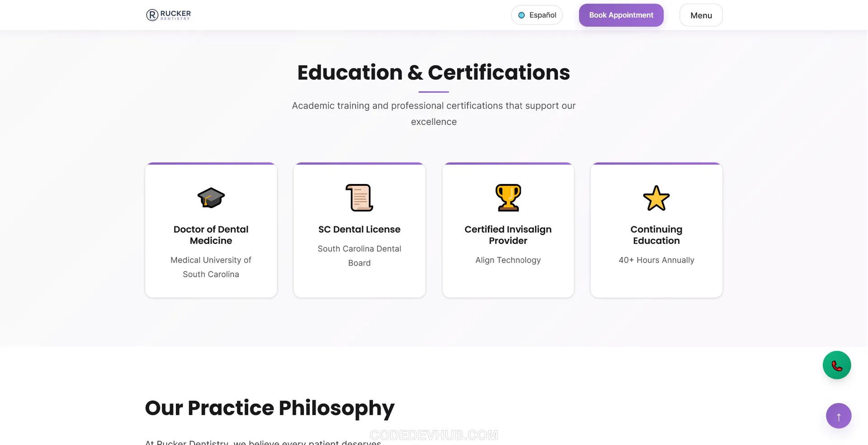Open the Menu dropdown
This screenshot has width=868, height=445.
701,15
